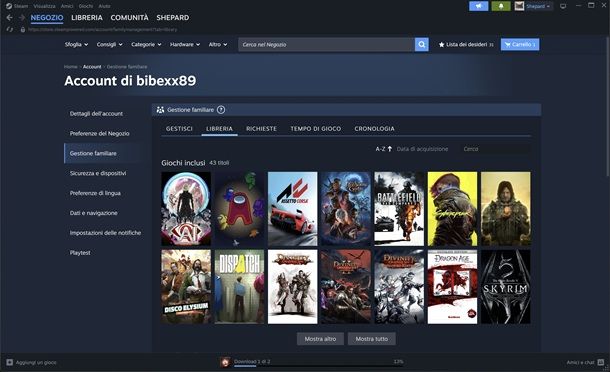Viewport: 610px width, 372px height.
Task: Click the Home breadcrumb link
Action: click(70, 67)
